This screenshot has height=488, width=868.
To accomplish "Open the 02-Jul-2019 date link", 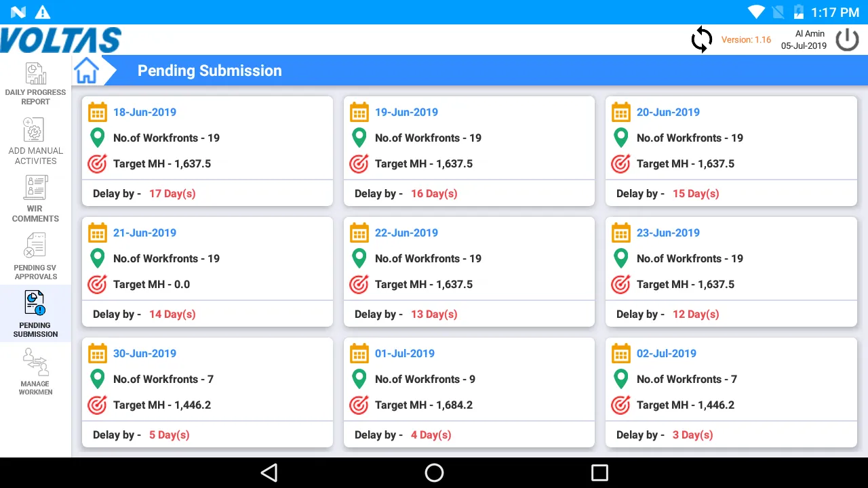I will pos(667,354).
